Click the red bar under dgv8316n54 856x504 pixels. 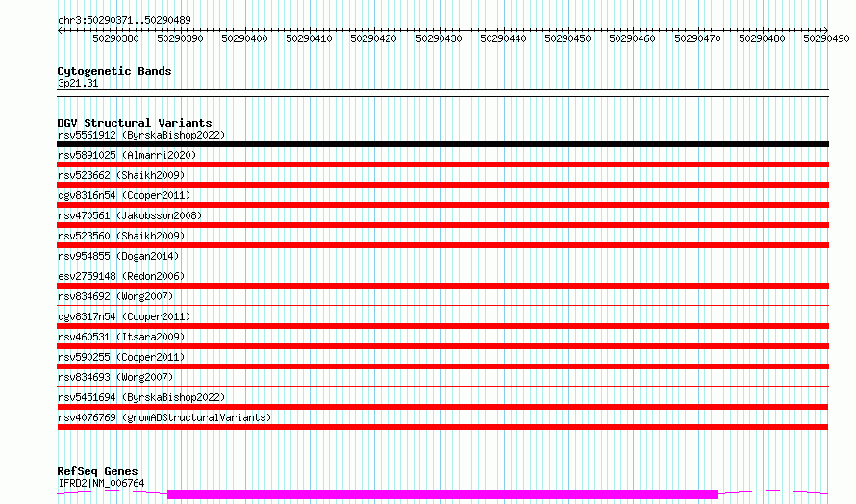click(442, 205)
